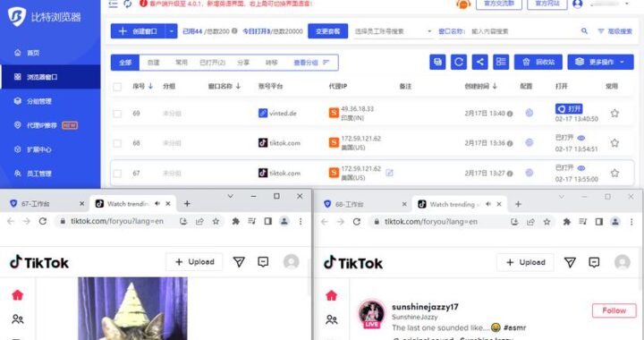Open the 回收站 recycle bin button
The image size is (644, 340).
pyautogui.click(x=538, y=62)
